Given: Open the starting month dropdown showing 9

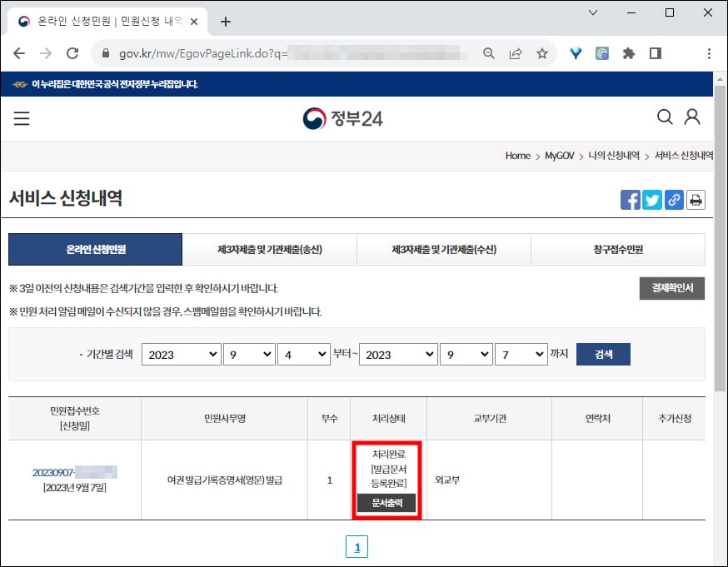Looking at the screenshot, I should coord(249,353).
